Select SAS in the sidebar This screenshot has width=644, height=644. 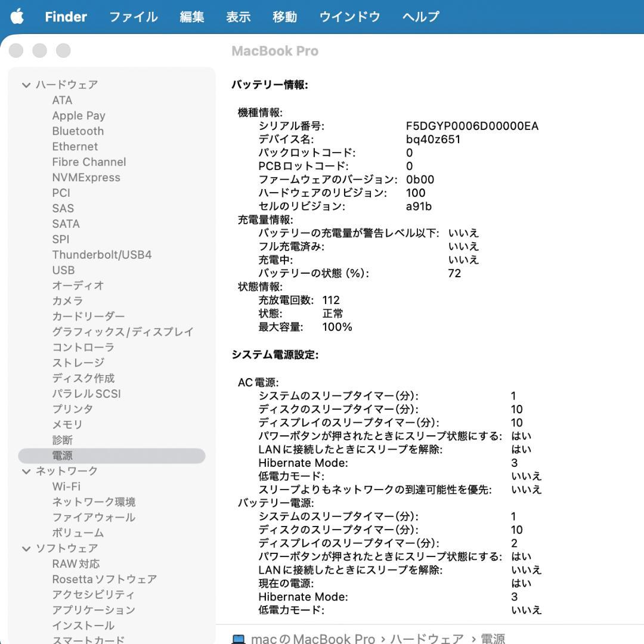point(63,208)
